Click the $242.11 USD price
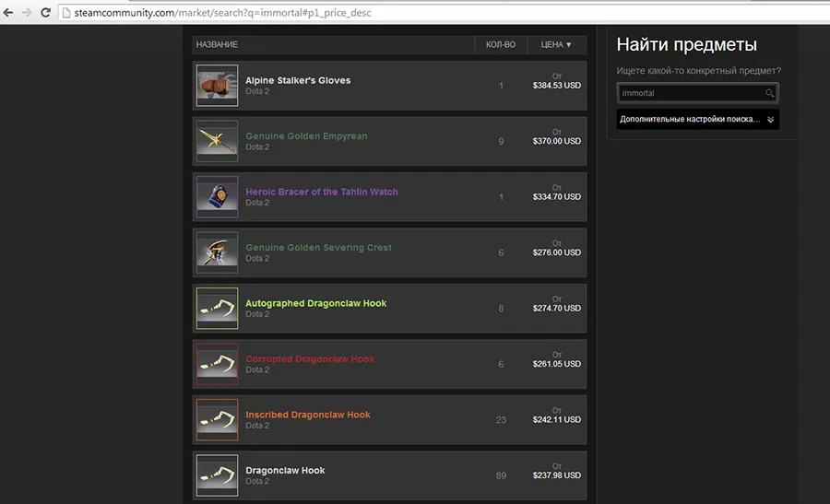Viewport: 830px width, 504px height. coord(557,419)
